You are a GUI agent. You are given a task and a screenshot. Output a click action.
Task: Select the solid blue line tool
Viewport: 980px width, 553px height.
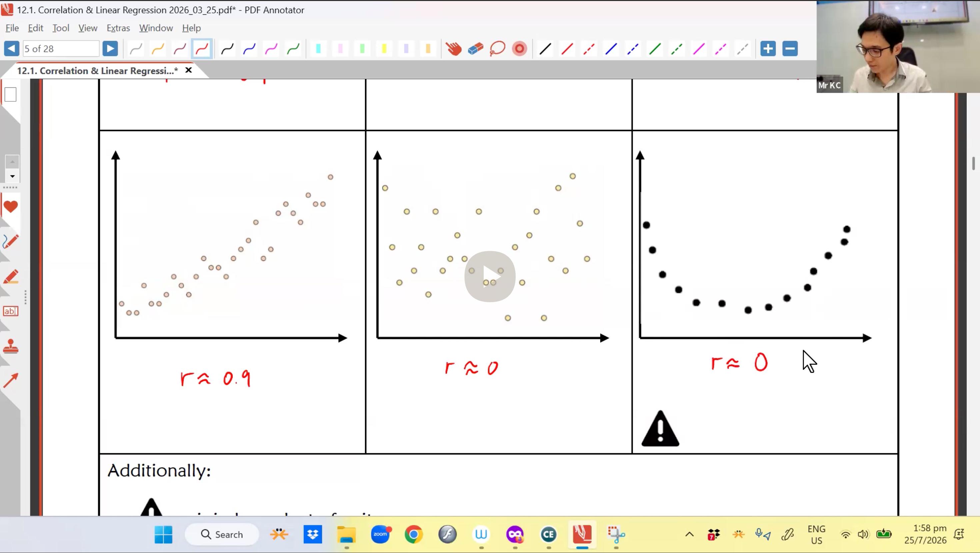[x=611, y=49]
